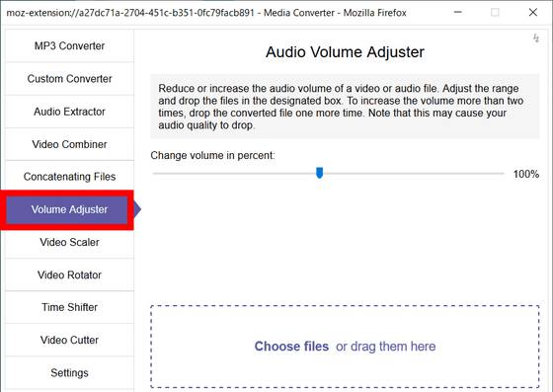Click the dashed file drop area

point(345,347)
